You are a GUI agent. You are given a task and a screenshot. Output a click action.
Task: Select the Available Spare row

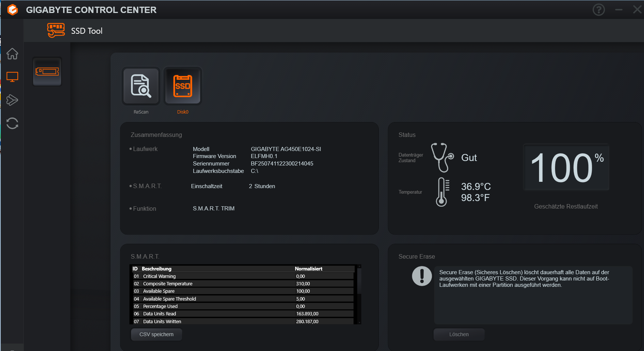pyautogui.click(x=243, y=291)
